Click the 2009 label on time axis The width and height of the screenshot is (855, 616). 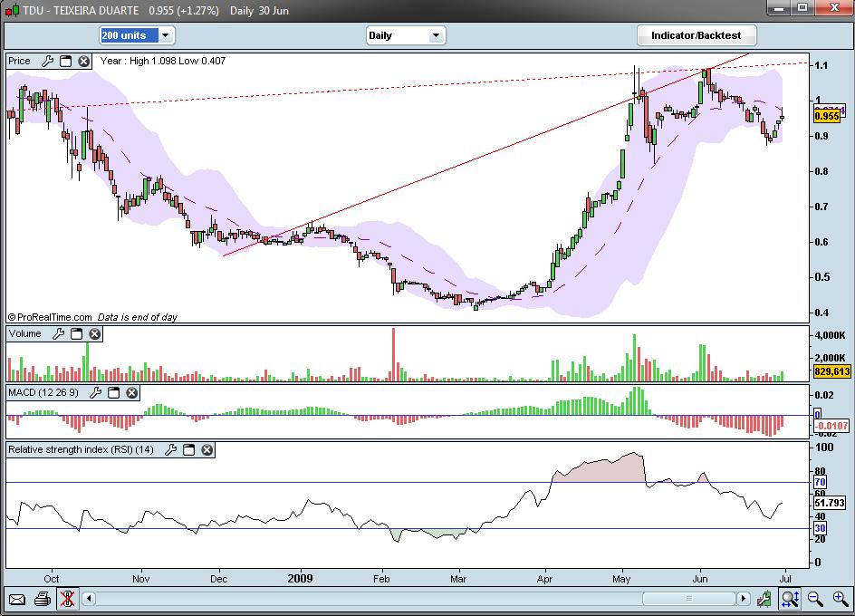[x=300, y=578]
